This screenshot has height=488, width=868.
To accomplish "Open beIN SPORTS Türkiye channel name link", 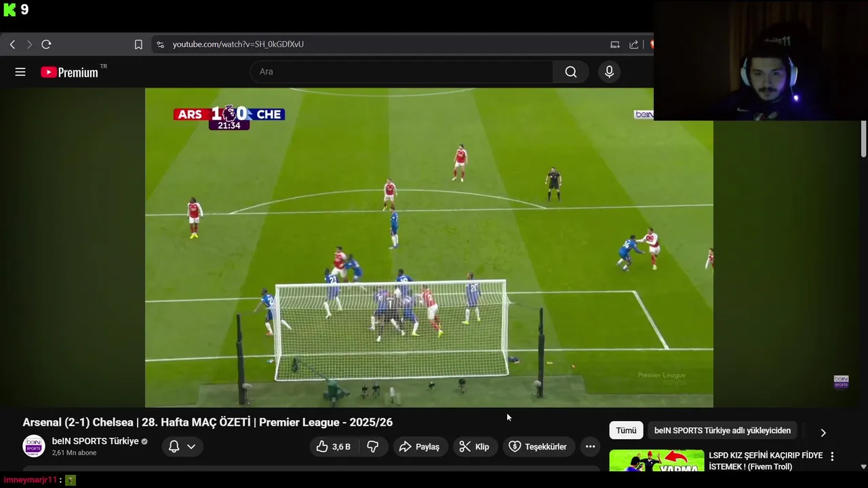I will 95,441.
